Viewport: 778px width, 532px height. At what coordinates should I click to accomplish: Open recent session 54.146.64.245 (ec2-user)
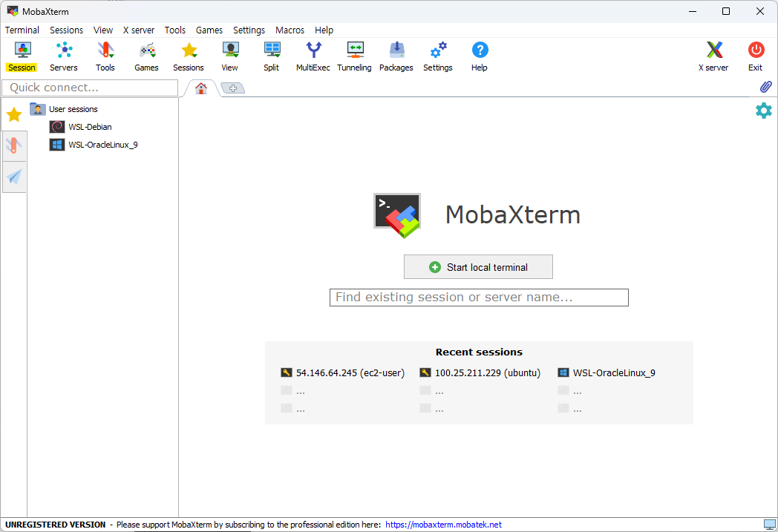[343, 373]
